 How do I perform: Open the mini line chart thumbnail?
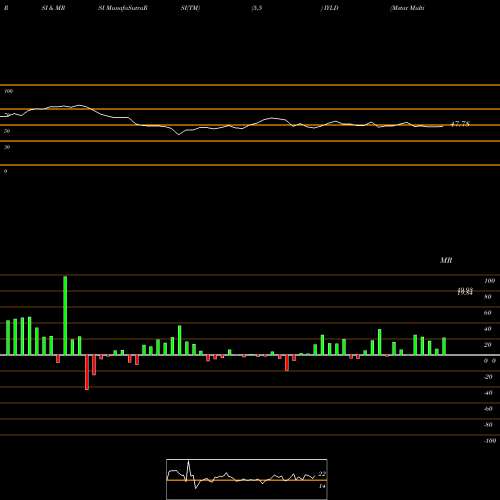tap(247, 479)
